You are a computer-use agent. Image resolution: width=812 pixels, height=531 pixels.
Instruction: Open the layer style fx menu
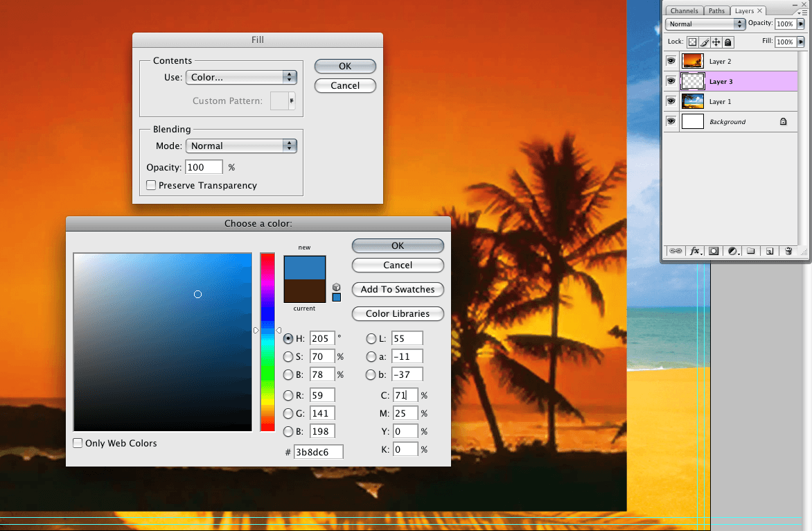(695, 251)
